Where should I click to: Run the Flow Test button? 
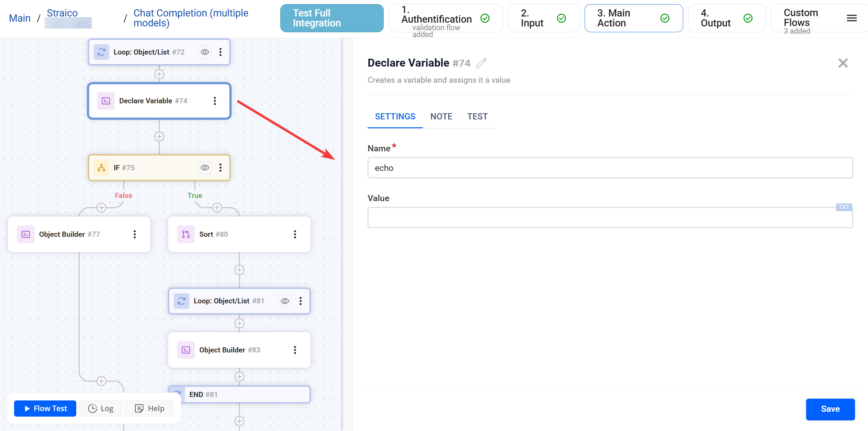[x=45, y=408]
